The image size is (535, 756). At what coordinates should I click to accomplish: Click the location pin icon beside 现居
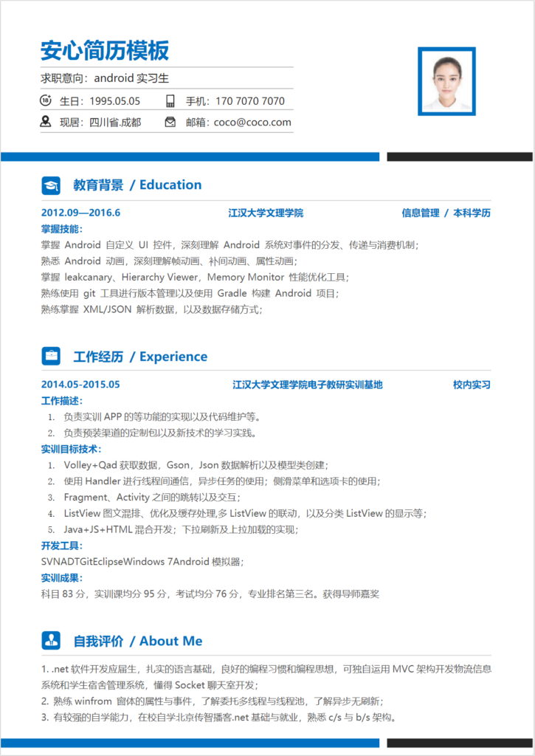46,122
